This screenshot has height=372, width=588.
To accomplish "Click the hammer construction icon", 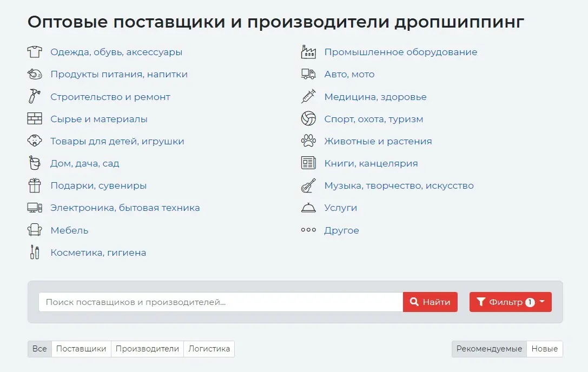I will pyautogui.click(x=35, y=96).
